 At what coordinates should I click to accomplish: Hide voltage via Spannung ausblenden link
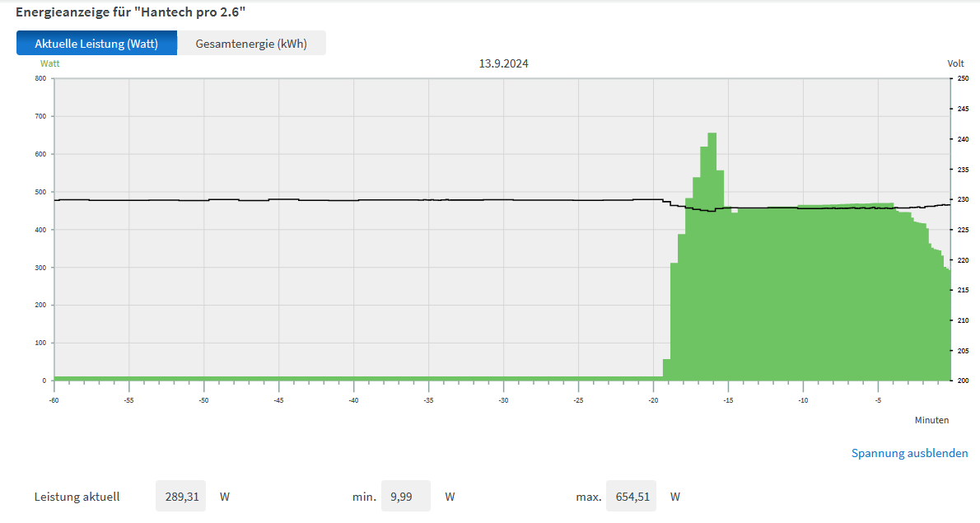click(x=909, y=453)
